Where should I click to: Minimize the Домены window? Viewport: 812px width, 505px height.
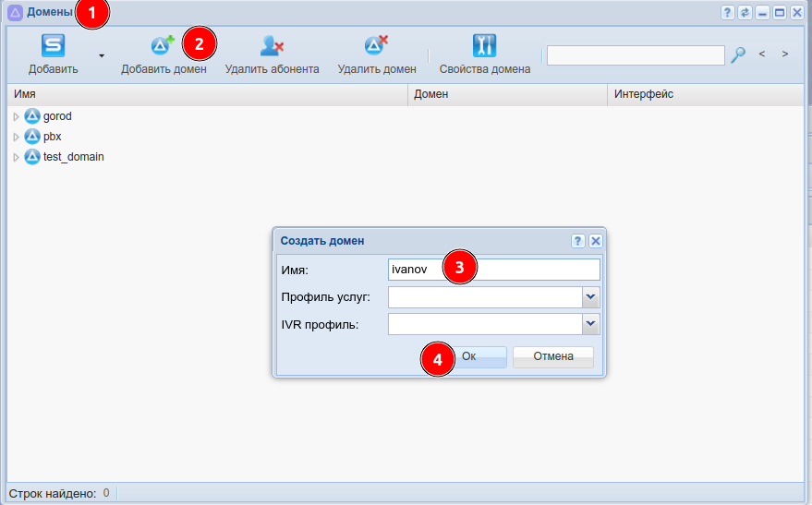coord(762,12)
